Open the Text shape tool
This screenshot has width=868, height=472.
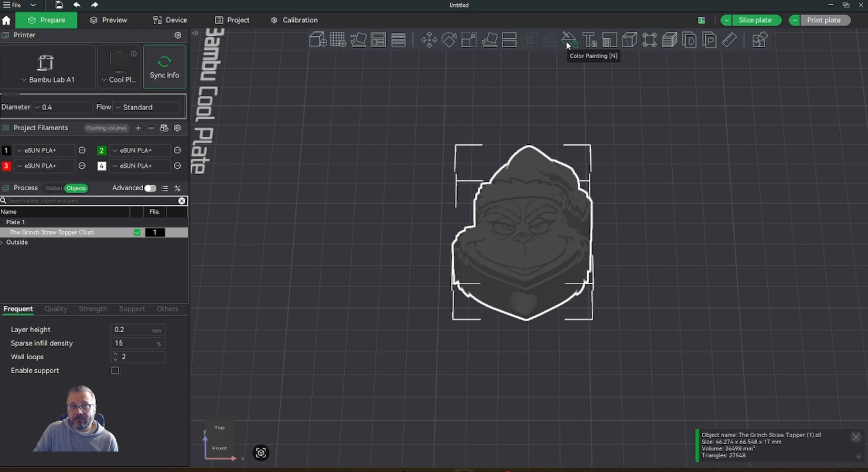[589, 40]
